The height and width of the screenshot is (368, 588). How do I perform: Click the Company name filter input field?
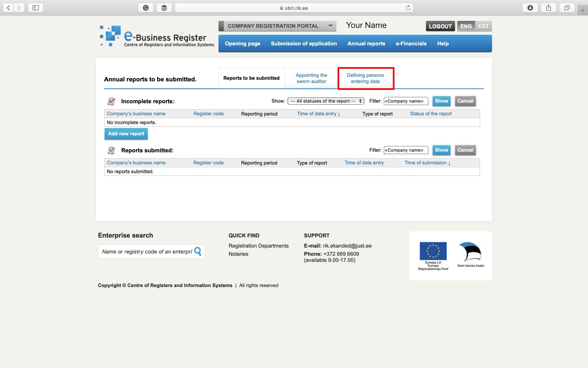(405, 101)
